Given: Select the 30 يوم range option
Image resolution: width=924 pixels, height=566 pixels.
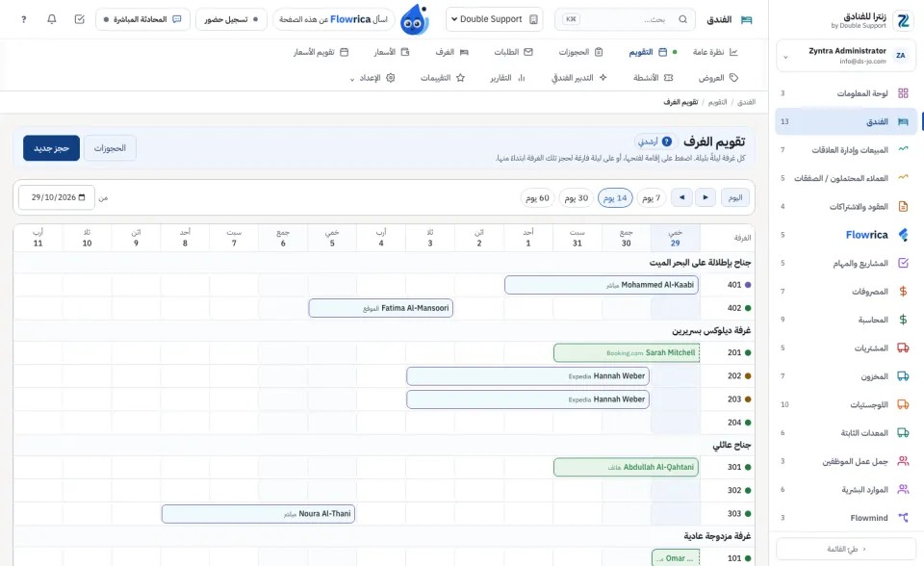Looking at the screenshot, I should (x=577, y=198).
